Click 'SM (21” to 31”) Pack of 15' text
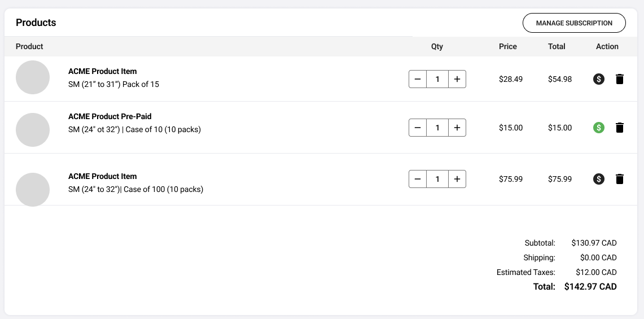This screenshot has width=644, height=319. tap(113, 84)
